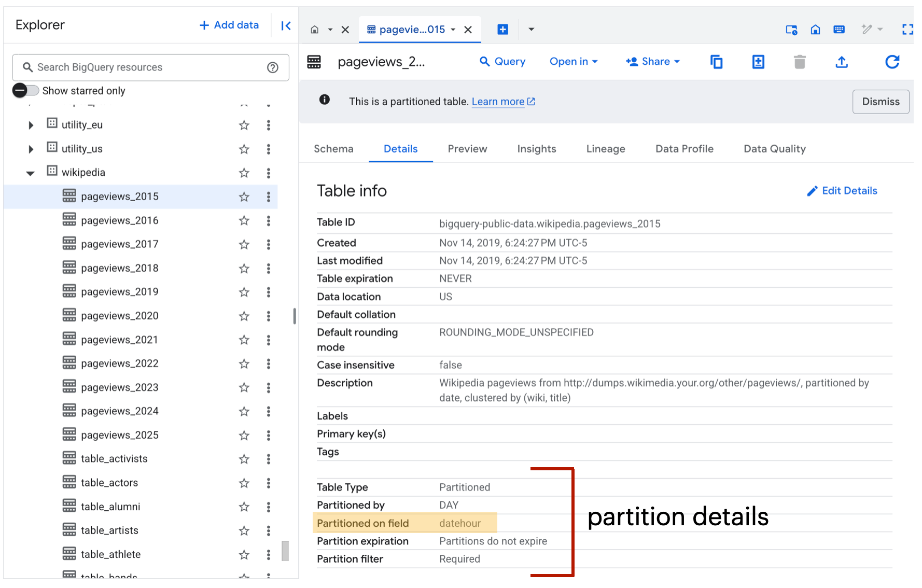Switch to the Preview tab

pyautogui.click(x=467, y=149)
